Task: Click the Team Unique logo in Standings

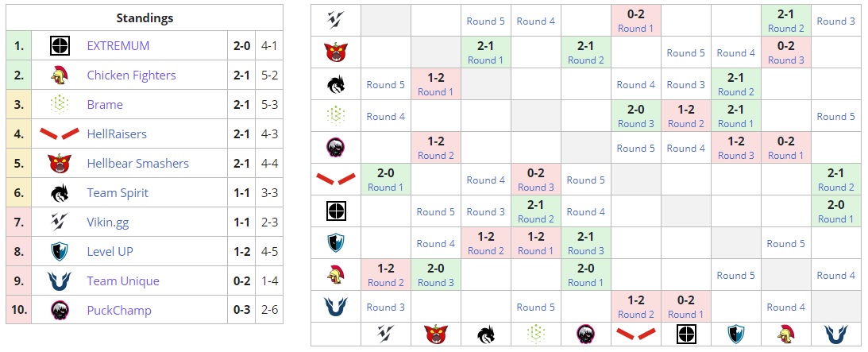Action: pyautogui.click(x=60, y=281)
